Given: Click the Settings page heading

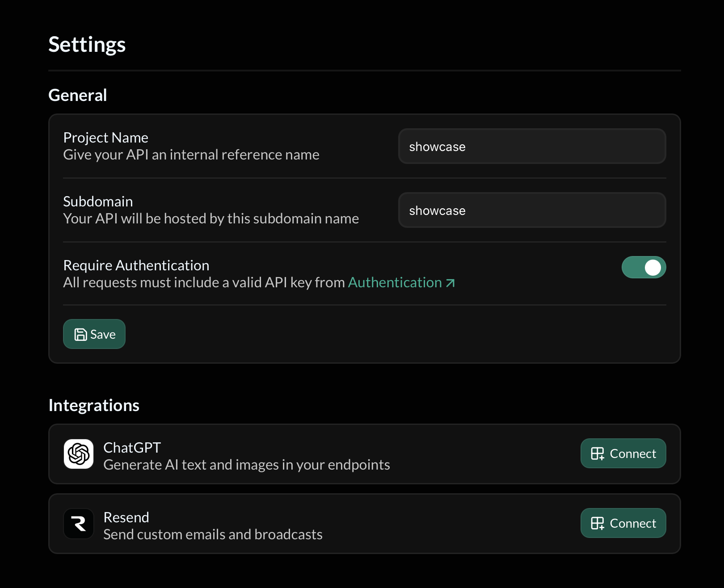Looking at the screenshot, I should coord(87,45).
